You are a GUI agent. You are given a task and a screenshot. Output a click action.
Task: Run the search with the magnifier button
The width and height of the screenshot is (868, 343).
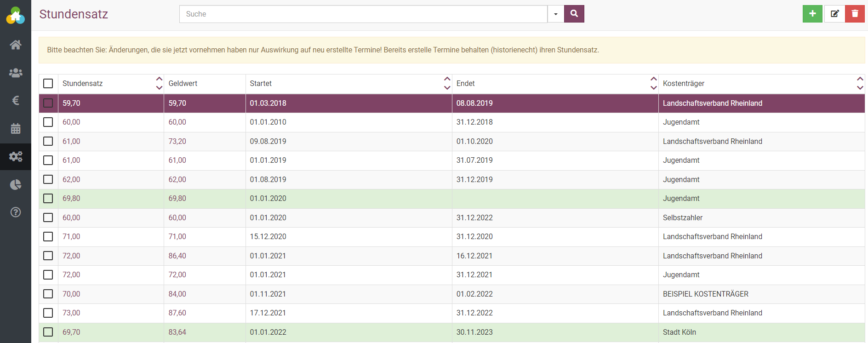point(574,14)
